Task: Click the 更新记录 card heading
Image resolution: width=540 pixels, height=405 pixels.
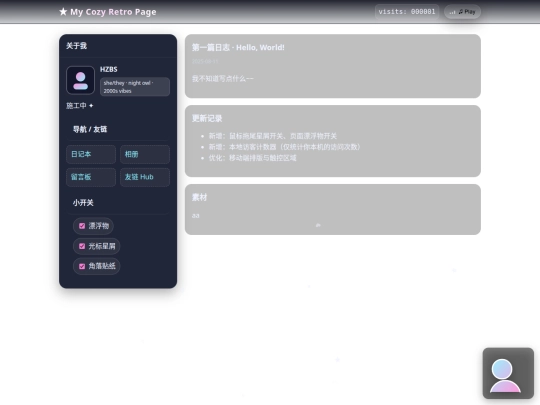Action: click(207, 118)
